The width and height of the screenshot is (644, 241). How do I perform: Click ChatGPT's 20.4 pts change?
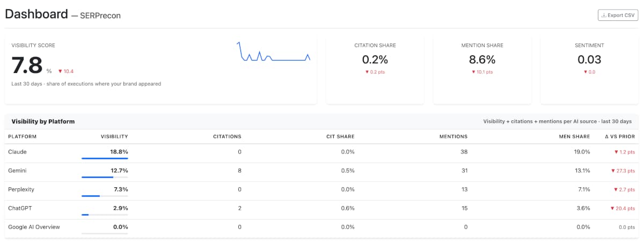pyautogui.click(x=623, y=208)
